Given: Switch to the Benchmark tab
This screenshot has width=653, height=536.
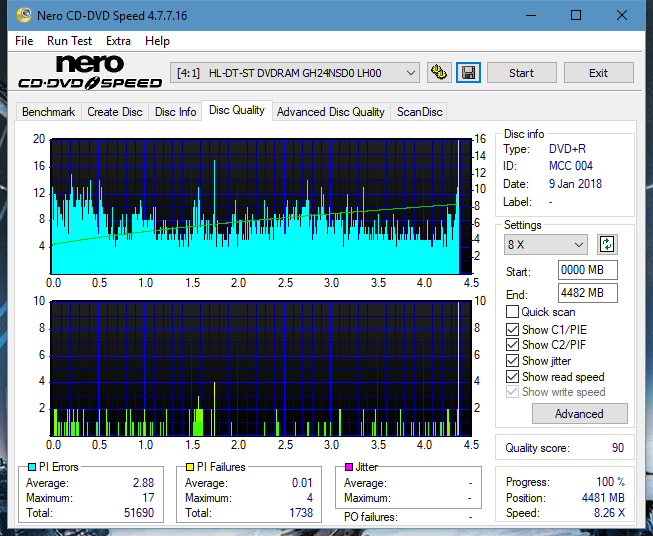Looking at the screenshot, I should point(48,112).
